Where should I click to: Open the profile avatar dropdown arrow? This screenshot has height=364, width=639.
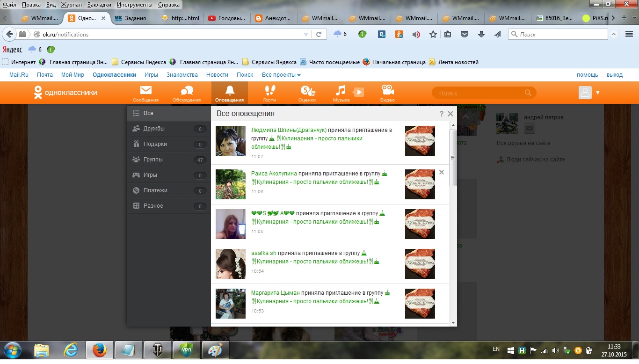tap(598, 93)
